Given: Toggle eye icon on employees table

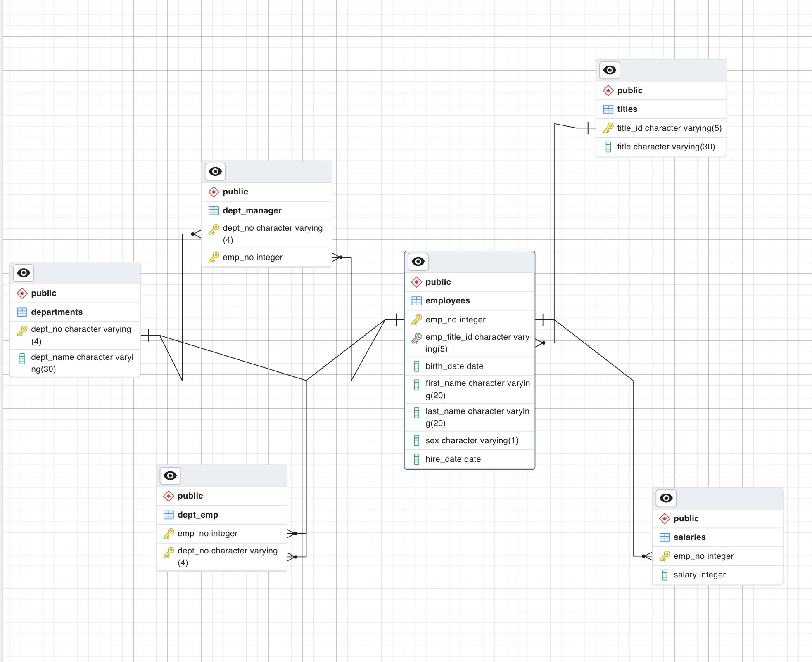Looking at the screenshot, I should tap(418, 262).
